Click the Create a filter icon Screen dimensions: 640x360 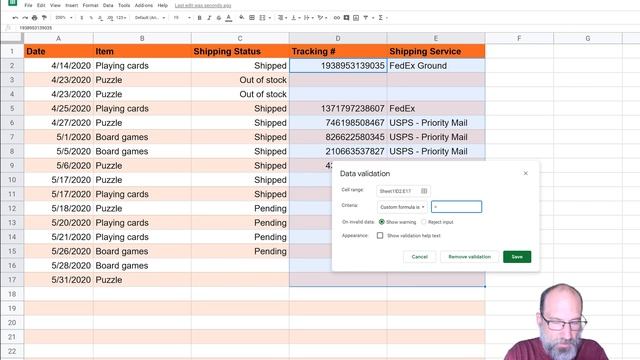[366, 18]
